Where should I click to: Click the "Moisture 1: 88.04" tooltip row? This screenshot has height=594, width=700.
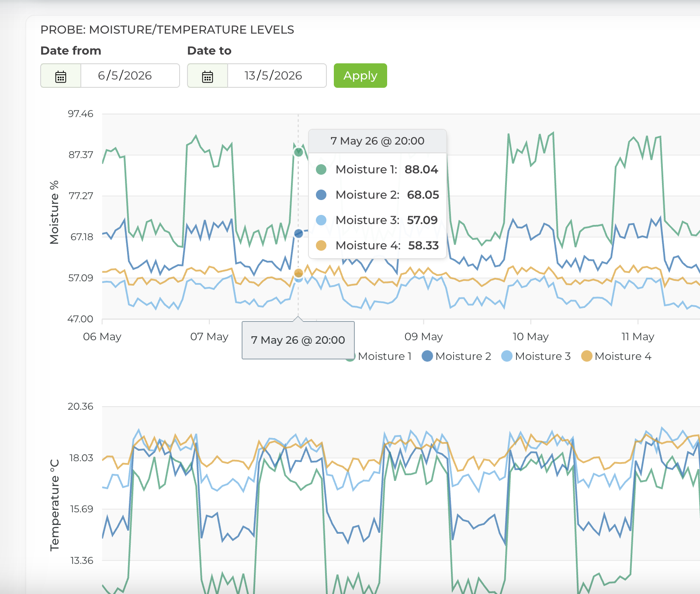378,169
